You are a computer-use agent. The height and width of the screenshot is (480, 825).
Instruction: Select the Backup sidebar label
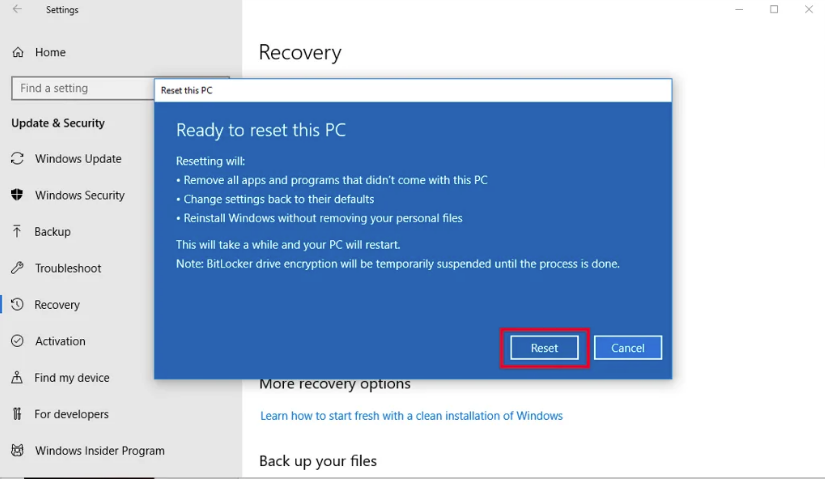tap(52, 232)
